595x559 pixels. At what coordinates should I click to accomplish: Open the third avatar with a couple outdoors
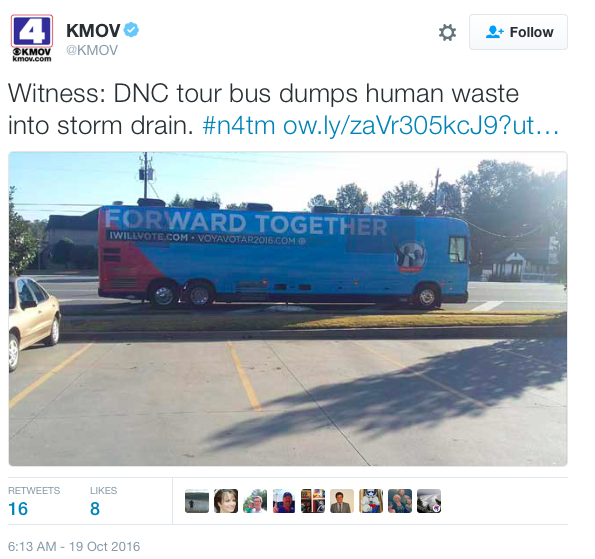255,501
